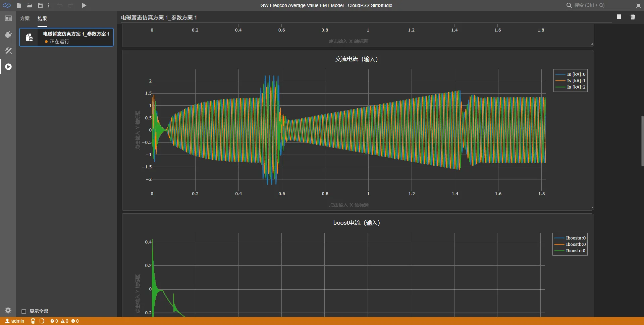Toggle Iboostb:0 legend trace
The image size is (644, 325).
point(570,245)
